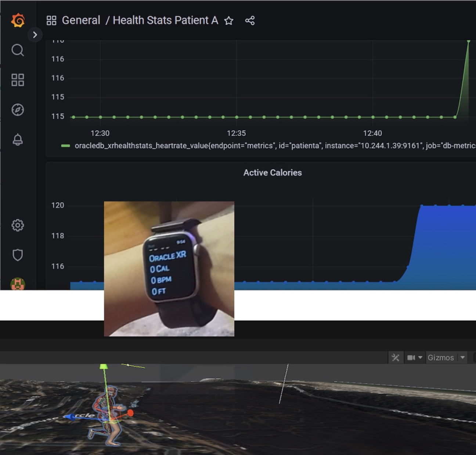Toggle the heartrate series legend entry
Screen dimensions: 476x455
tap(268, 146)
